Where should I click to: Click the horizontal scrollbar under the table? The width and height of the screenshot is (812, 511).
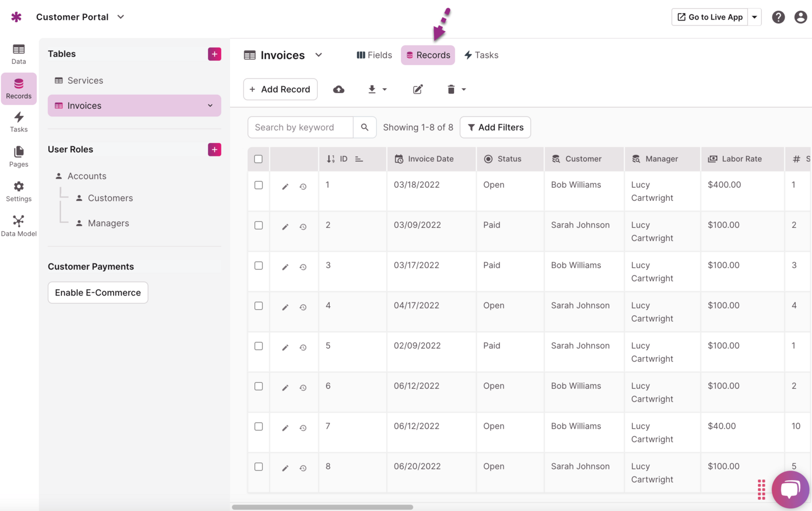point(323,507)
